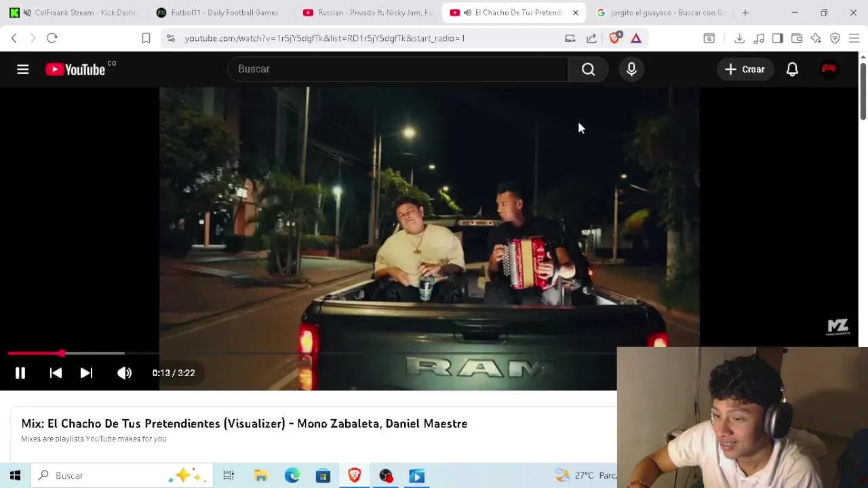Switch to jorgito el guayaco Google tab
This screenshot has height=488, width=868.
point(660,13)
